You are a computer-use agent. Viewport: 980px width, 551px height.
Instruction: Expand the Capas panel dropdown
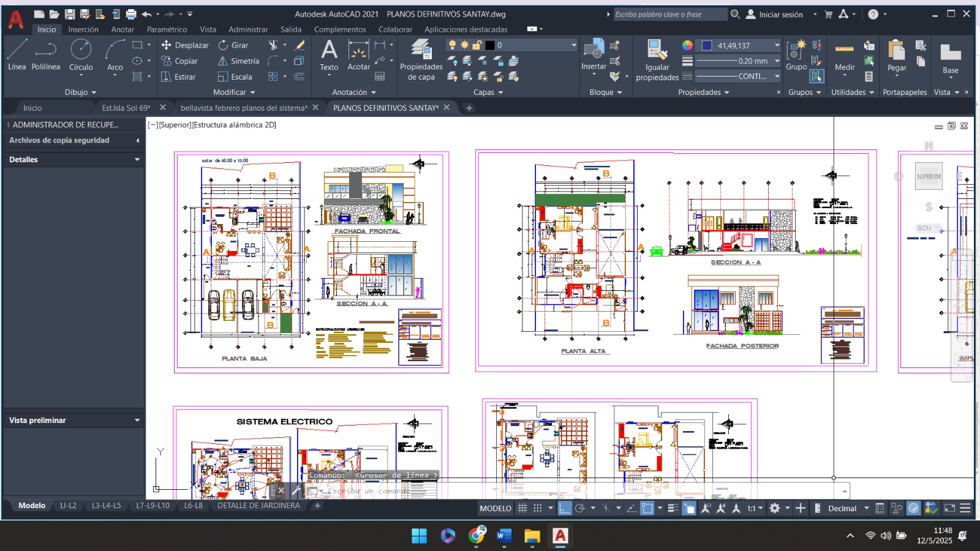point(488,92)
